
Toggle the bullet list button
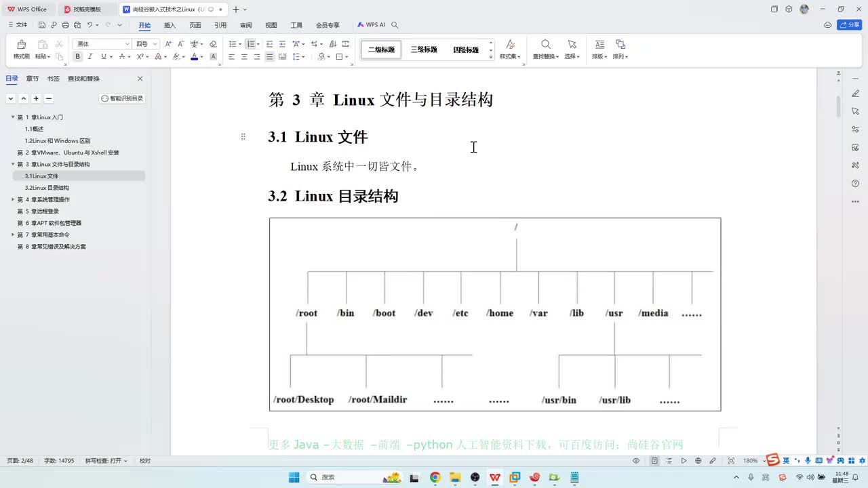233,43
